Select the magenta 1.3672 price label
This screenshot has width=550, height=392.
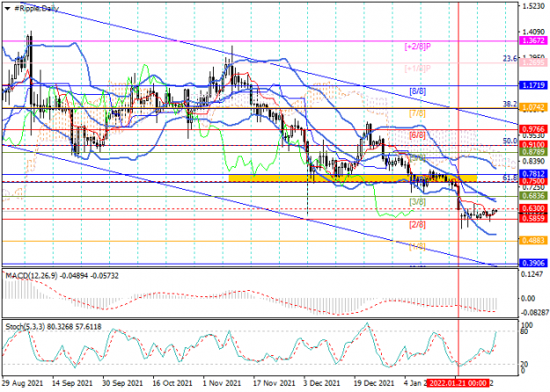pos(533,41)
